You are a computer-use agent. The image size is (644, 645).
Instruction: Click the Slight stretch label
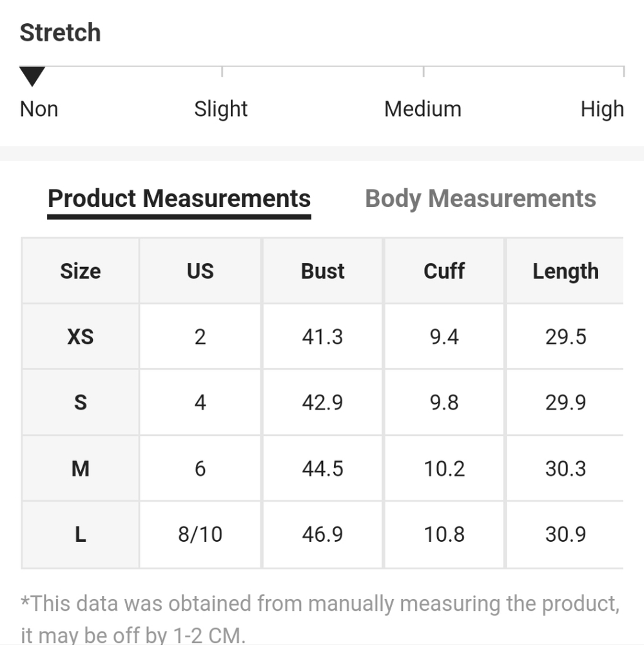tap(221, 109)
